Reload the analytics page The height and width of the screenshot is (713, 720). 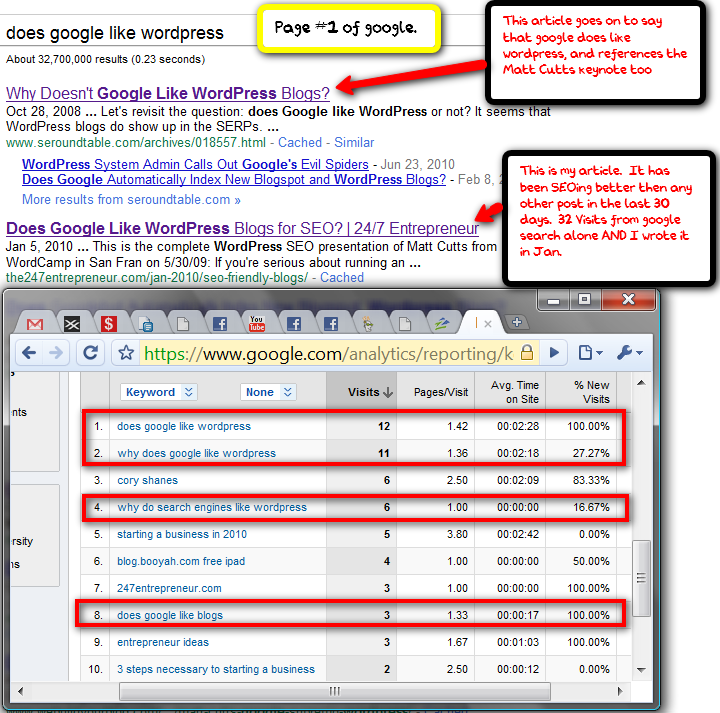point(90,353)
